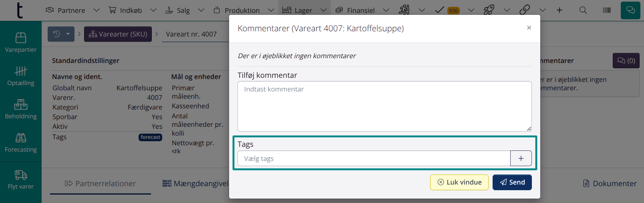Expand chevron next to link chain icon

[x=543, y=10]
